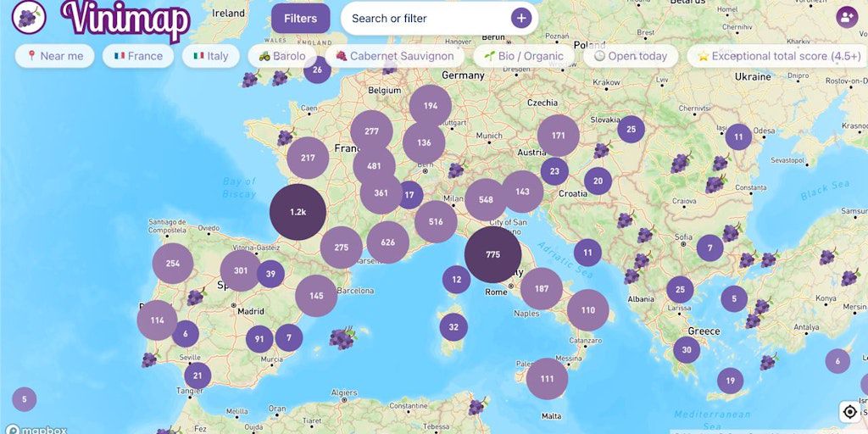
Task: Click grape marker in the Balearic Sea
Action: (x=342, y=337)
